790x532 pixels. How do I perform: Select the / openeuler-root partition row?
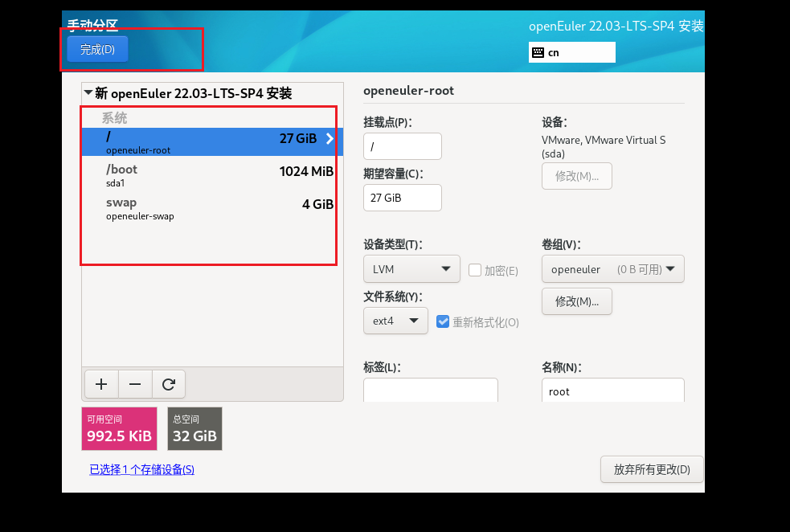point(212,141)
